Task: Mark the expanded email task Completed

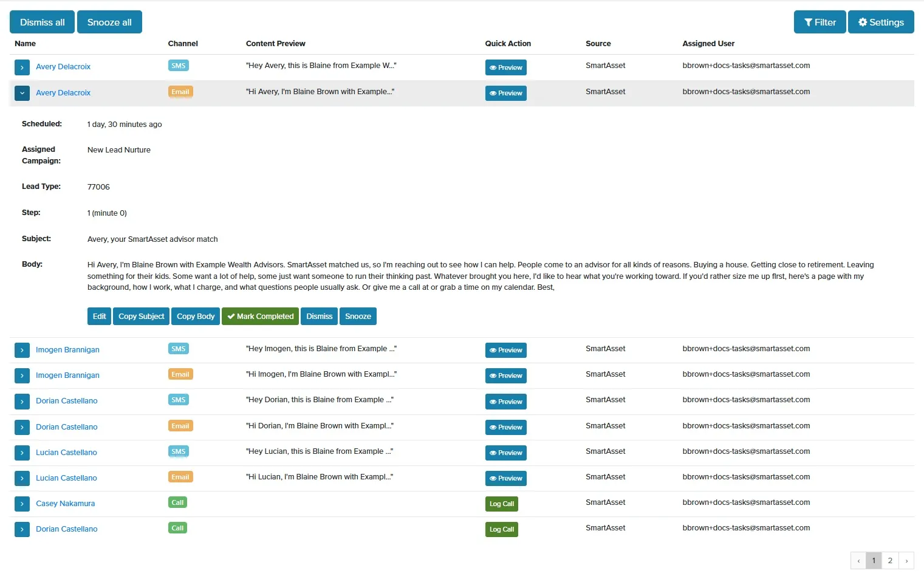Action: [260, 317]
